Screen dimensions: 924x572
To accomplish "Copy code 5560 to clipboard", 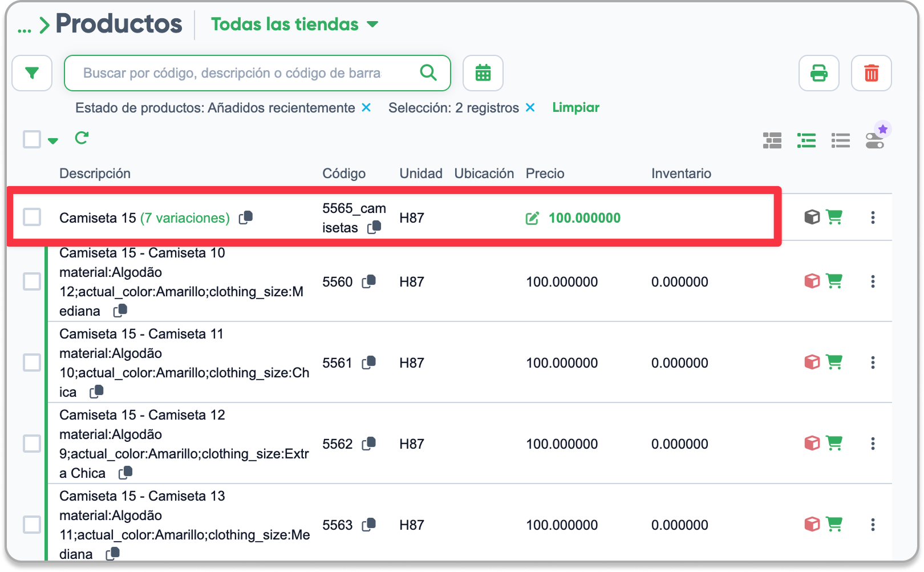I will (369, 281).
